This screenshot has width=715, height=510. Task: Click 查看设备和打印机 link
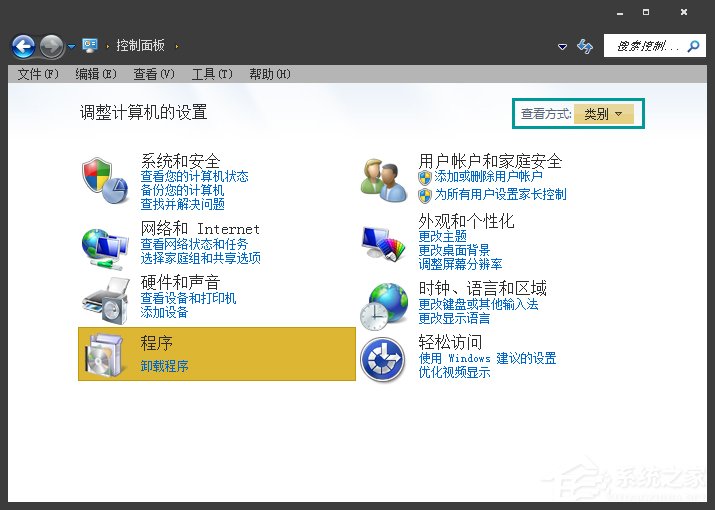click(188, 298)
